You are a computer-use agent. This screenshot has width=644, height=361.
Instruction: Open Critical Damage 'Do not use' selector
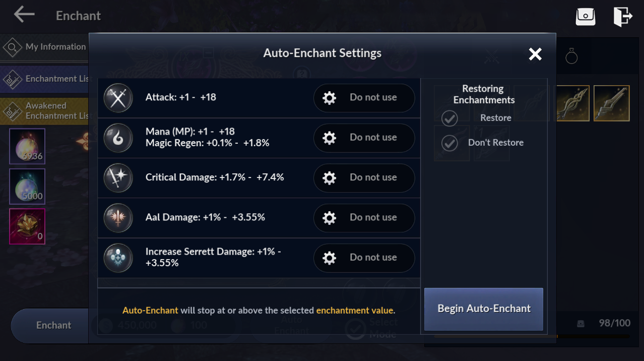[x=364, y=177]
